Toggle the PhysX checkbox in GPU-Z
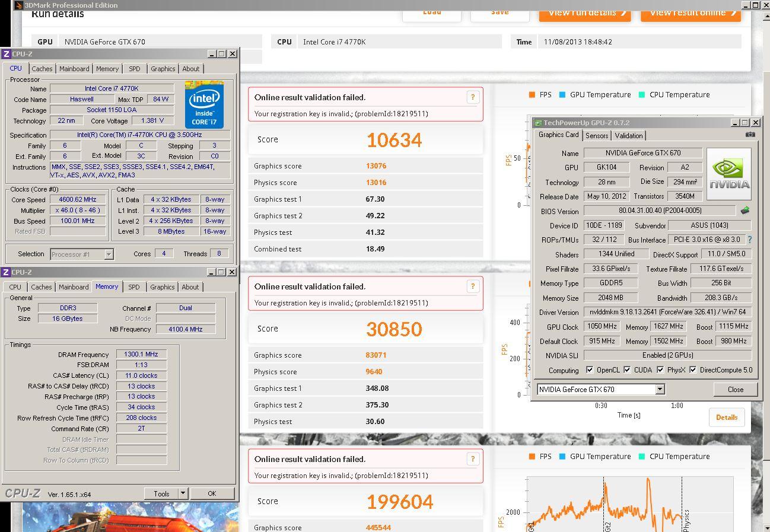The height and width of the screenshot is (532, 770). point(660,370)
